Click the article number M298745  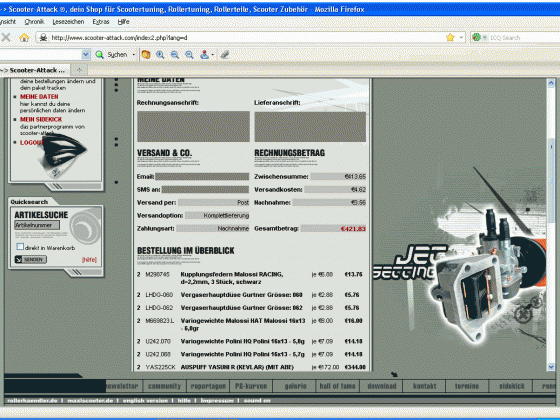158,275
